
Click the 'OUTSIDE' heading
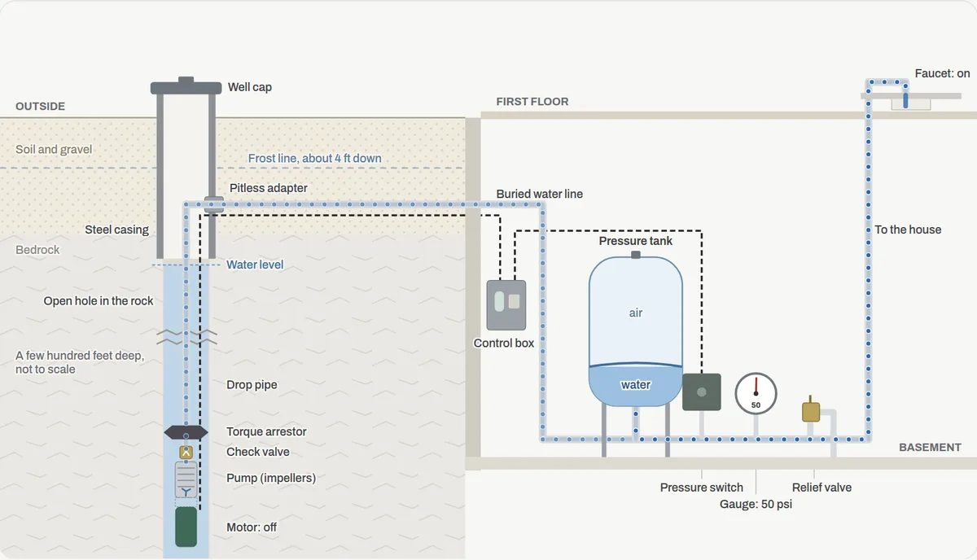[40, 107]
